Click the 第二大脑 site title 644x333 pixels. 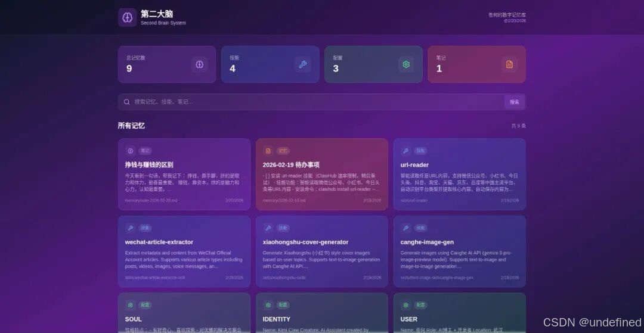157,14
